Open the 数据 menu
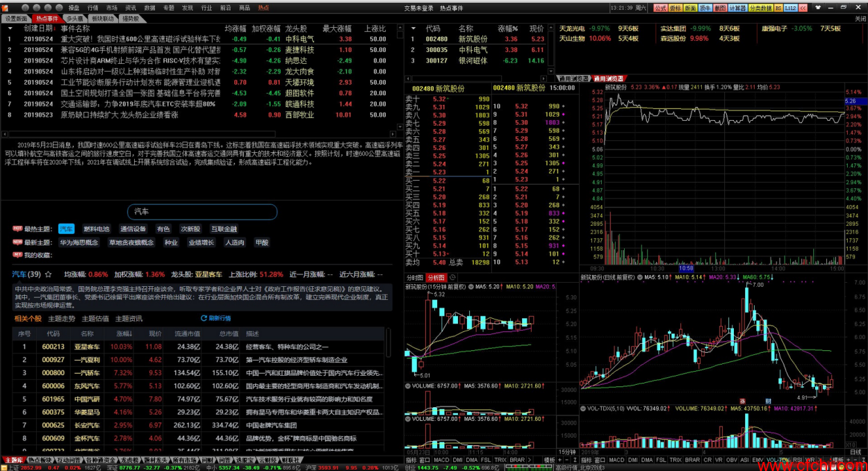868x471 pixels. [x=150, y=8]
